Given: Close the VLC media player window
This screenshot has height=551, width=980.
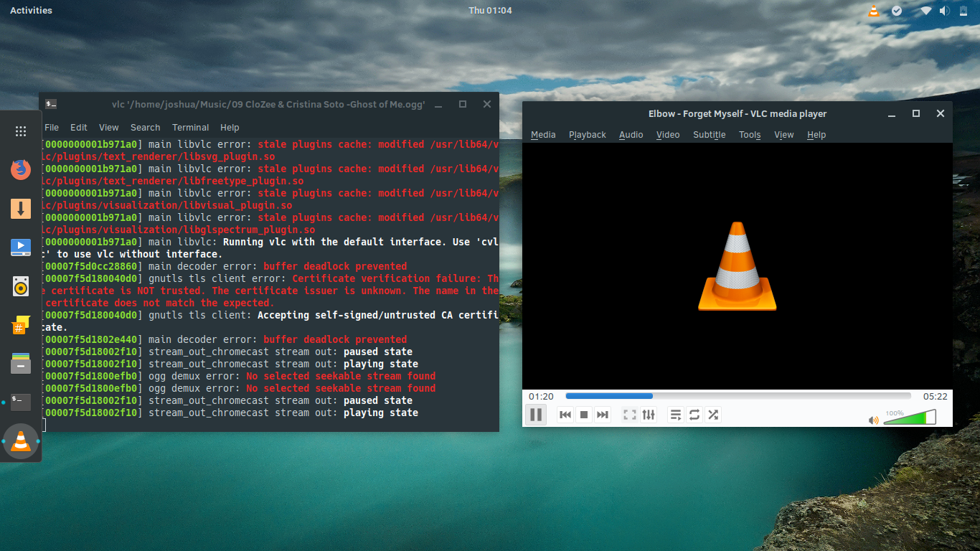Looking at the screenshot, I should [x=941, y=113].
